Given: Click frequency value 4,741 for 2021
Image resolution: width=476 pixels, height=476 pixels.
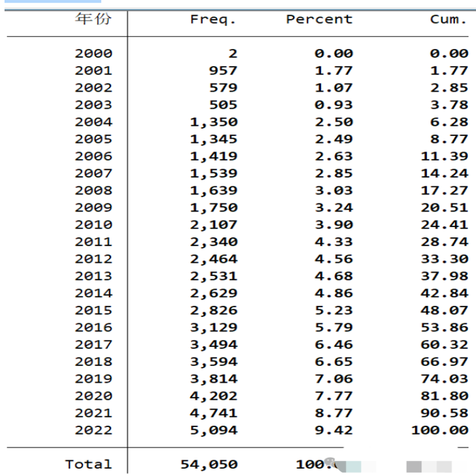Looking at the screenshot, I should point(214,413).
